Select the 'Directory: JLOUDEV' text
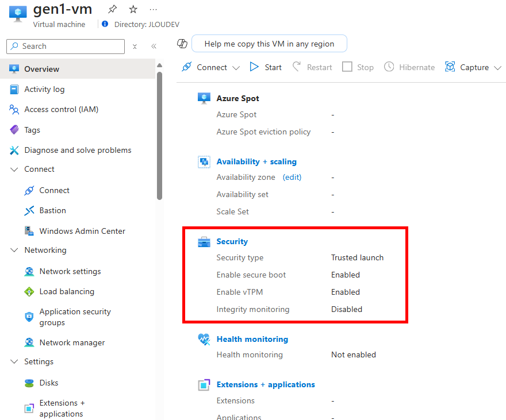This screenshot has width=506, height=420. coord(147,25)
